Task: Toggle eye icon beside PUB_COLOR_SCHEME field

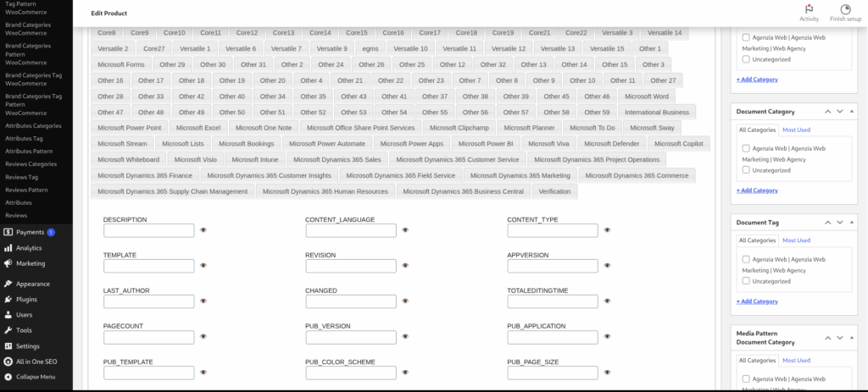Action: [405, 372]
